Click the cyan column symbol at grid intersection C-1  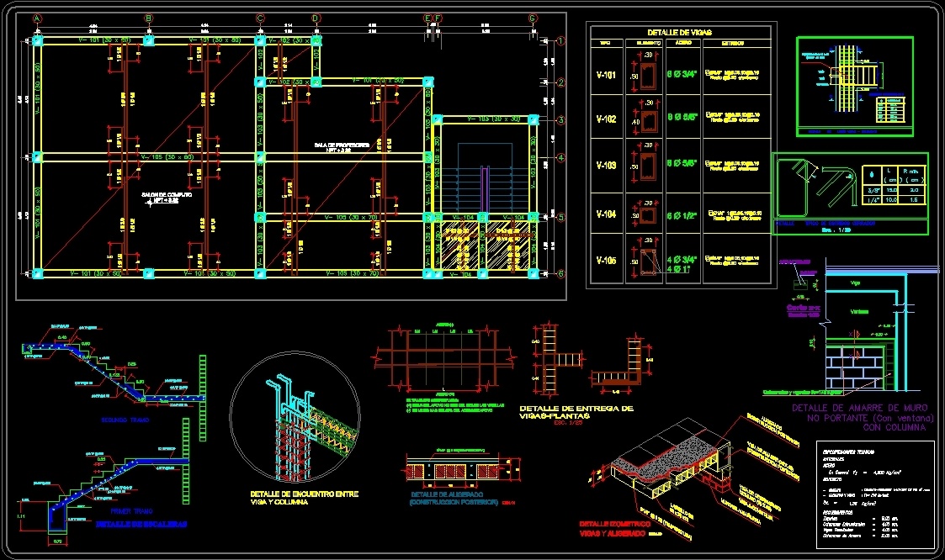[258, 39]
